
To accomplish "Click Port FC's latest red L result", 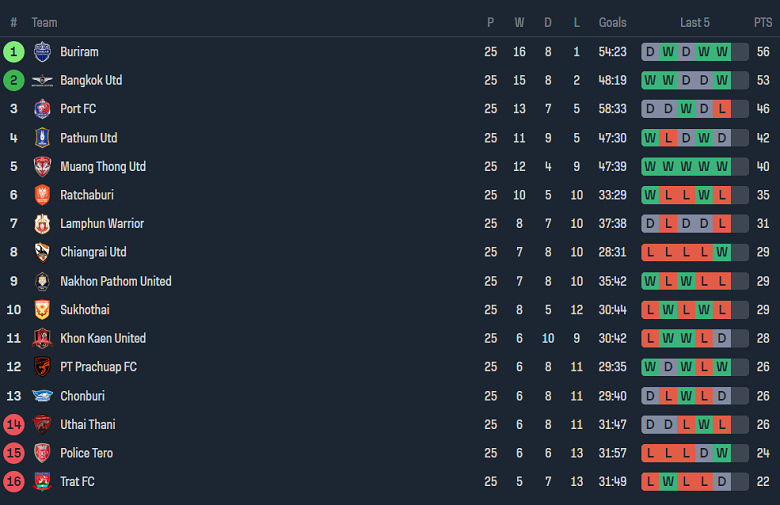I will tap(722, 109).
